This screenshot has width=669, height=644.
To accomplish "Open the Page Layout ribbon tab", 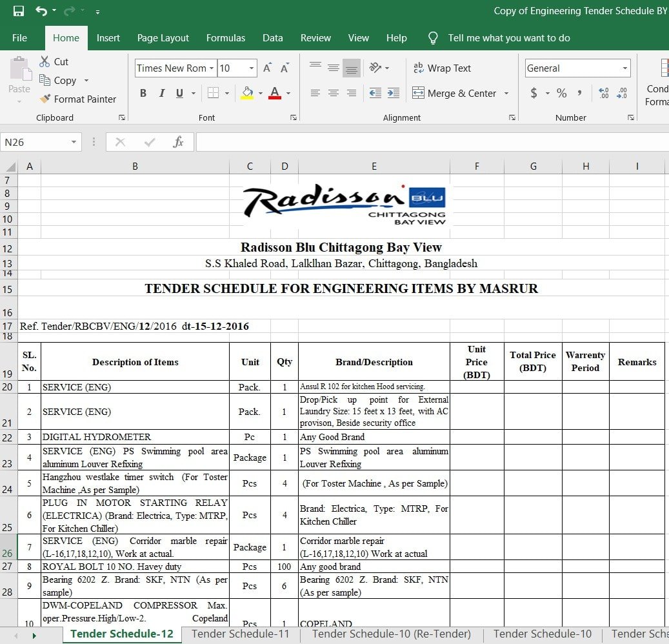I will click(163, 38).
